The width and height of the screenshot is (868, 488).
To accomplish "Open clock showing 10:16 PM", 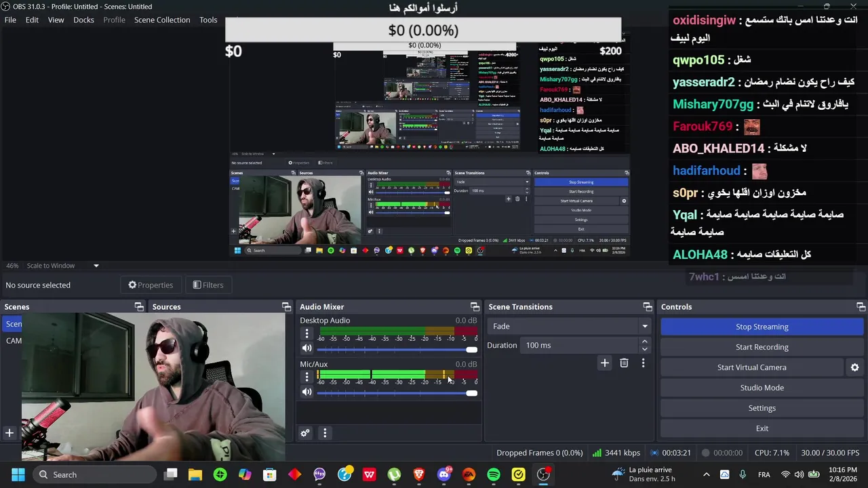I will click(842, 474).
